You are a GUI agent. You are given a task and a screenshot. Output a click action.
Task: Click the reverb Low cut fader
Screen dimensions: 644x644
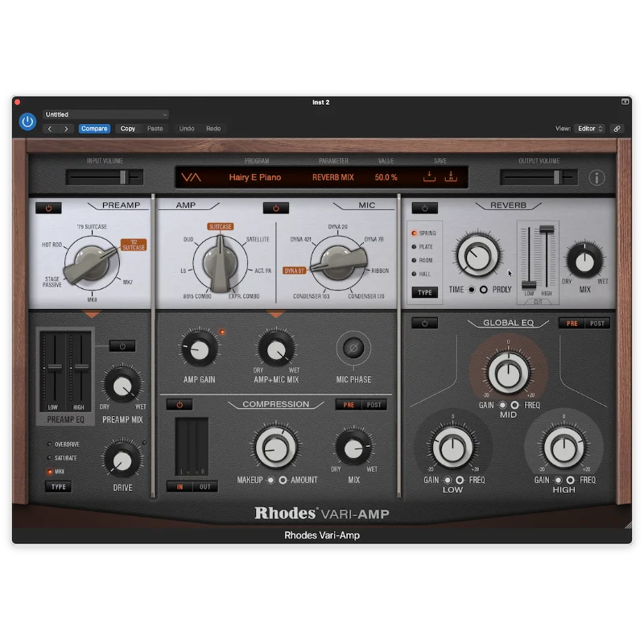(529, 285)
